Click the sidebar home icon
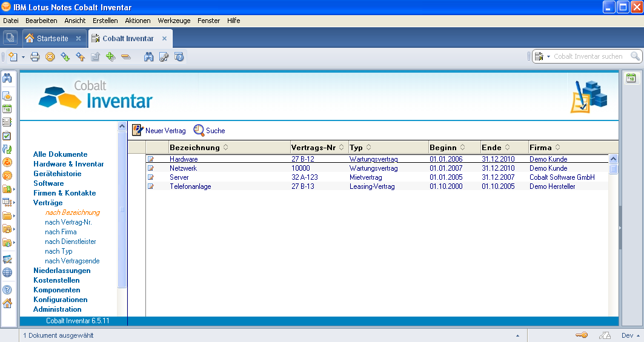Image resolution: width=644 pixels, height=342 pixels. pos(7,303)
